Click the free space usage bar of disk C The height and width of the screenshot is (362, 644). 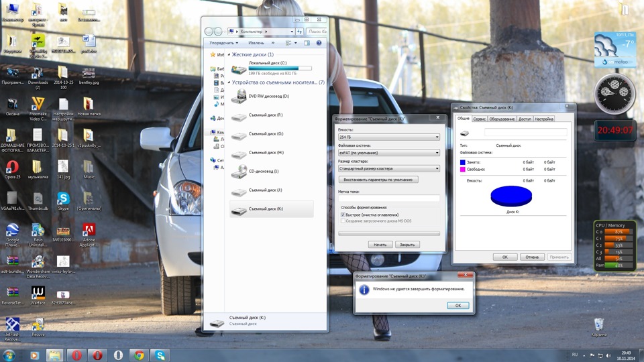pos(280,68)
